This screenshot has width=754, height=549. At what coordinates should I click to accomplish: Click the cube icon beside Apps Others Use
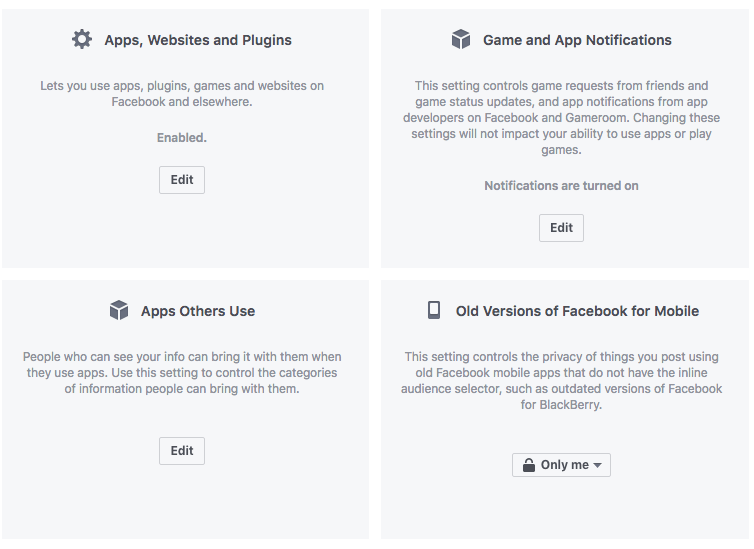(119, 311)
